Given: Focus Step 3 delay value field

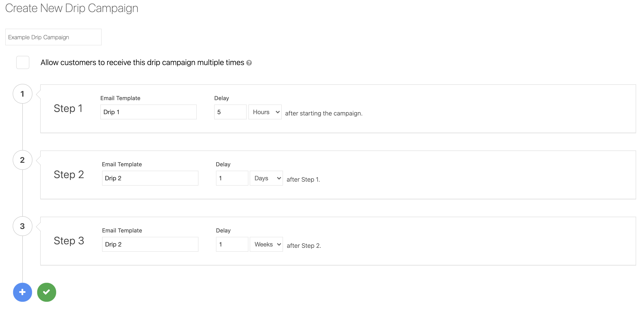Looking at the screenshot, I should (x=232, y=244).
